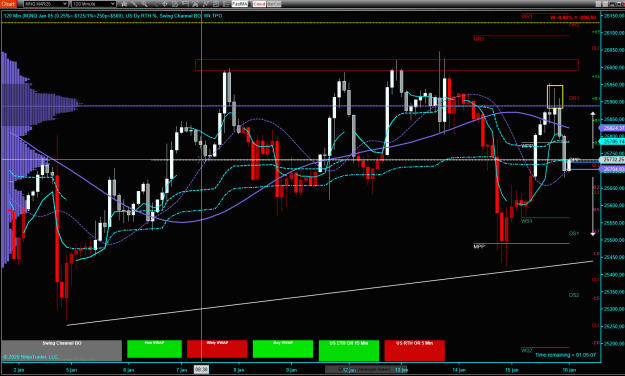The width and height of the screenshot is (625, 376).
Task: Click the MPP pivot label
Action: point(479,247)
